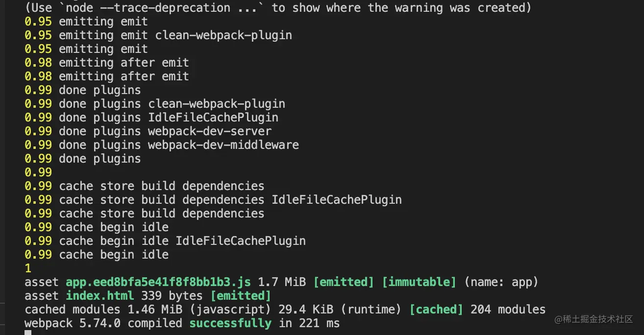
Task: Click the index.html asset name
Action: [100, 296]
